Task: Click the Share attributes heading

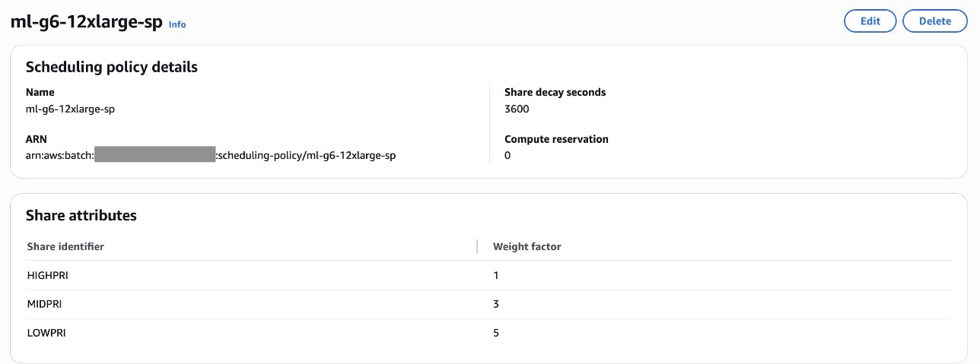Action: [81, 215]
